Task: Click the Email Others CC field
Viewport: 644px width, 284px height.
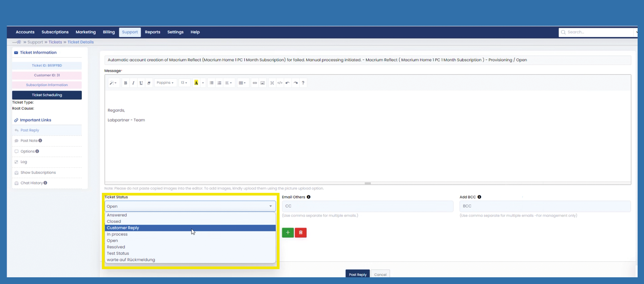Action: [x=368, y=206]
